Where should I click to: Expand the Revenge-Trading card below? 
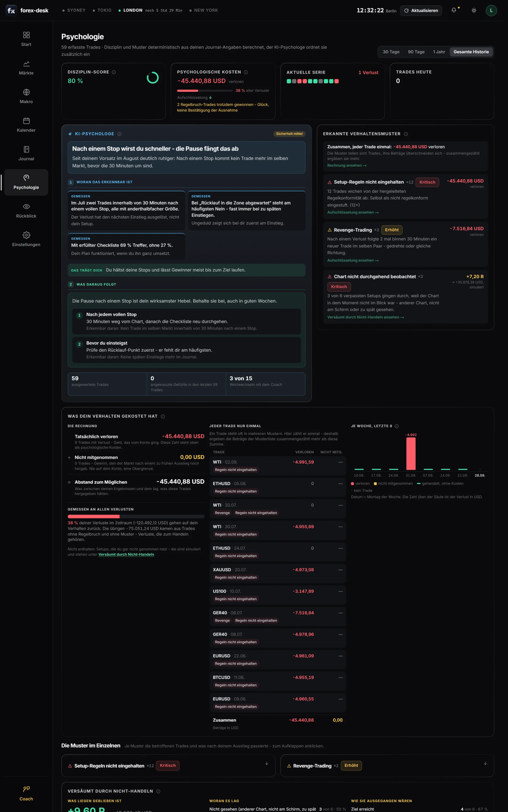pos(387,766)
